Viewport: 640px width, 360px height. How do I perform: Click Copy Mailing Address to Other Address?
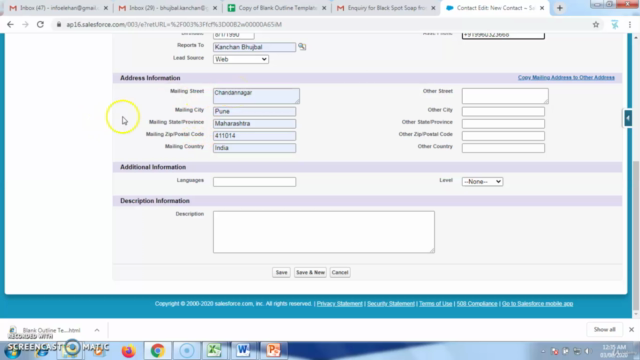click(566, 78)
